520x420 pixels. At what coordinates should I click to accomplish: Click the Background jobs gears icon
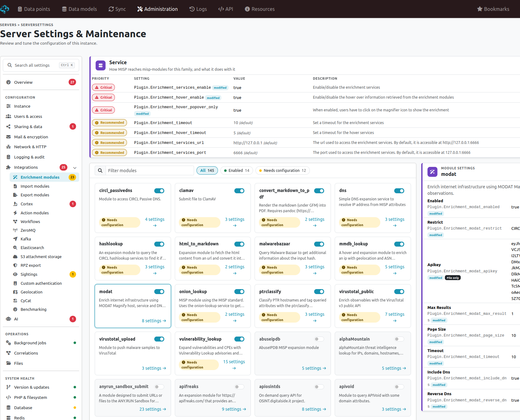click(x=8, y=343)
